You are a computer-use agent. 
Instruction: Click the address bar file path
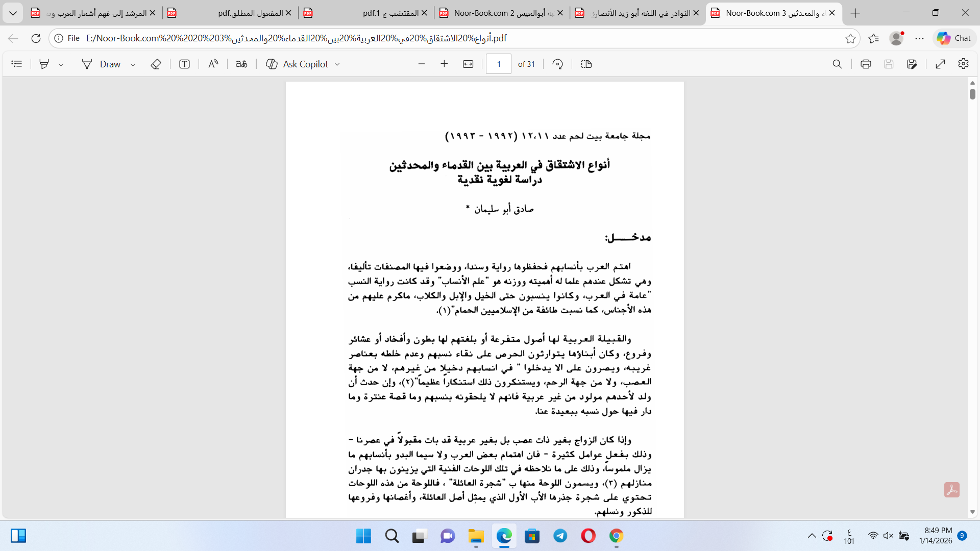pyautogui.click(x=296, y=38)
